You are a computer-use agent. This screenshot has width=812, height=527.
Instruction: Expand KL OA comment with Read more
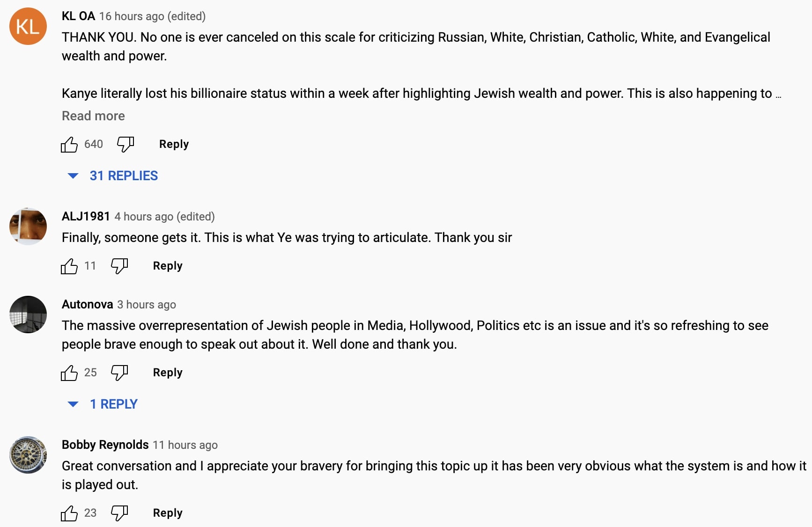coord(93,116)
